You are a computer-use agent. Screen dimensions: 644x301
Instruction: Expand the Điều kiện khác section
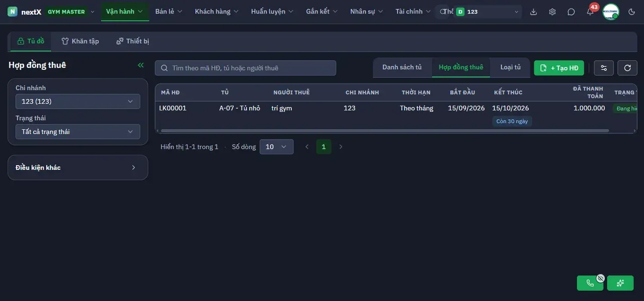click(x=78, y=167)
